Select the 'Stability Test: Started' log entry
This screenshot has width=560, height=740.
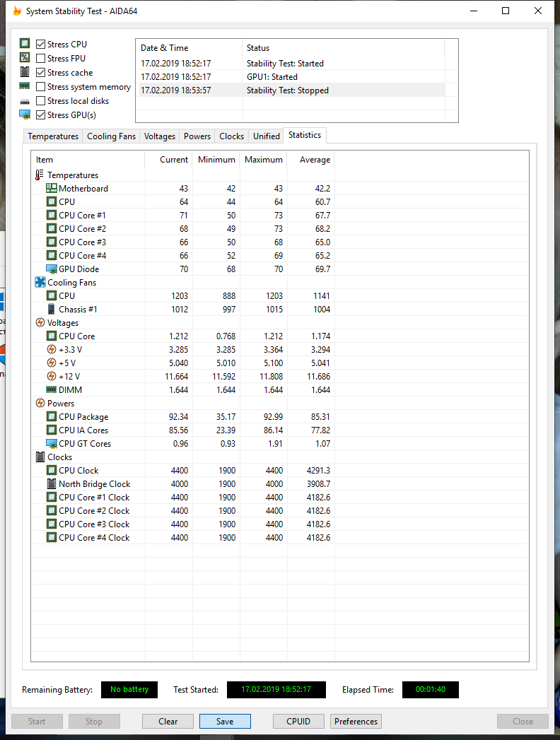tap(291, 64)
